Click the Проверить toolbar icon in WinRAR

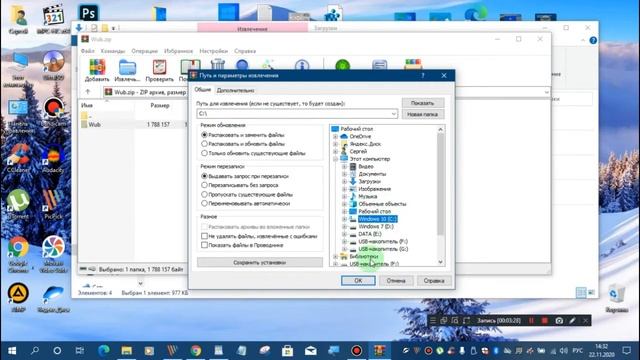(x=159, y=70)
